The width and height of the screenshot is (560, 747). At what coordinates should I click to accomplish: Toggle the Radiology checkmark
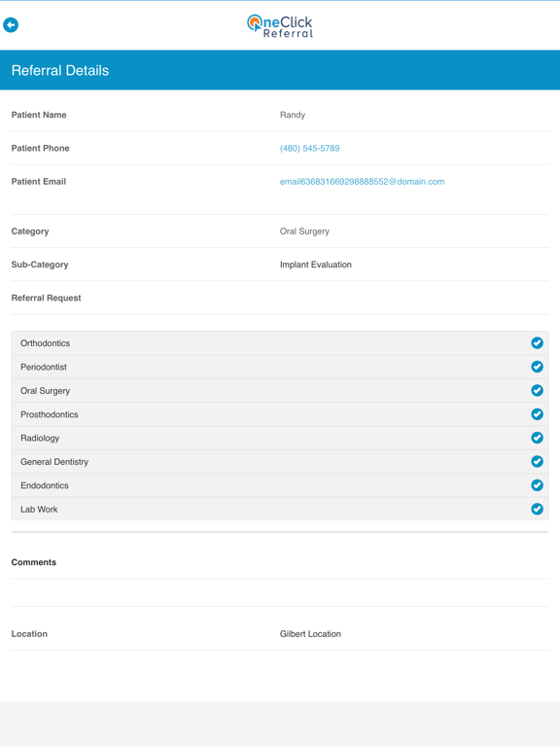tap(537, 438)
